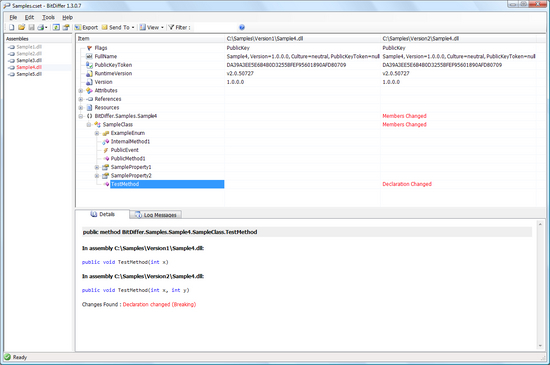
Task: Click the green Ready status icon
Action: [7, 357]
